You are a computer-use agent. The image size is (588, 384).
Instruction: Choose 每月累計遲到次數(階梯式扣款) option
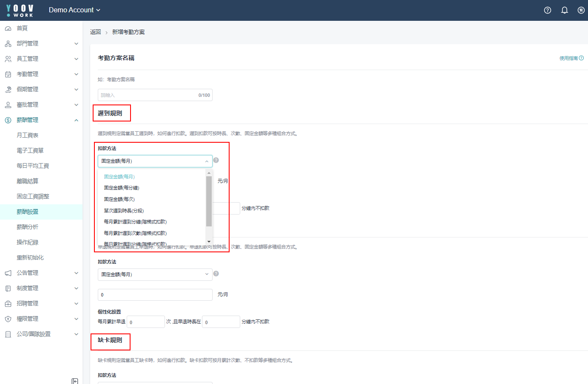tap(135, 233)
